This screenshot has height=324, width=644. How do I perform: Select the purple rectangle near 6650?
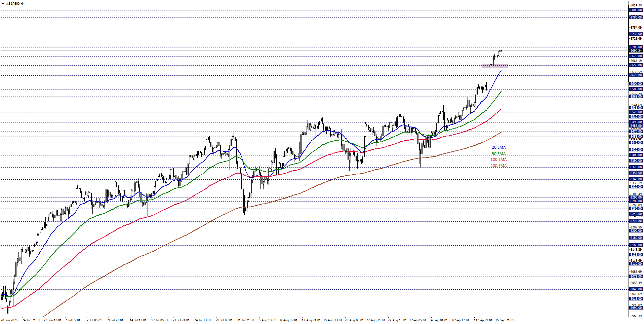coord(495,66)
